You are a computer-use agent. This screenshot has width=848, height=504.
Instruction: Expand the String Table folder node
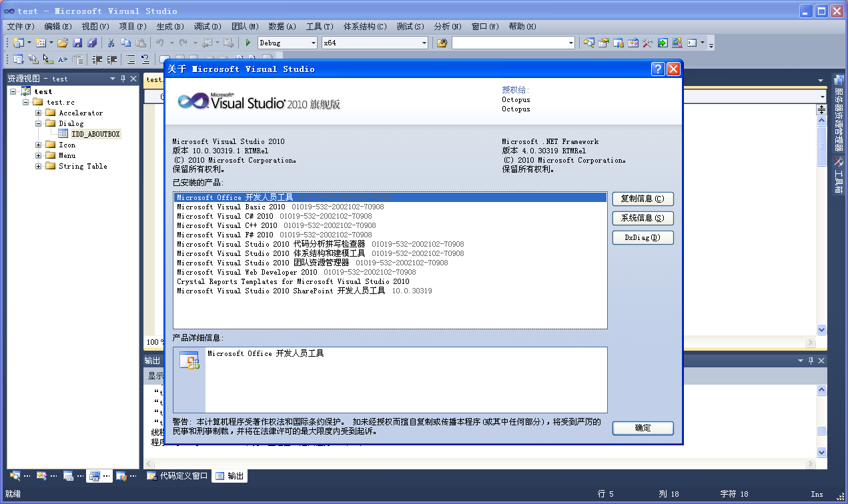[39, 166]
